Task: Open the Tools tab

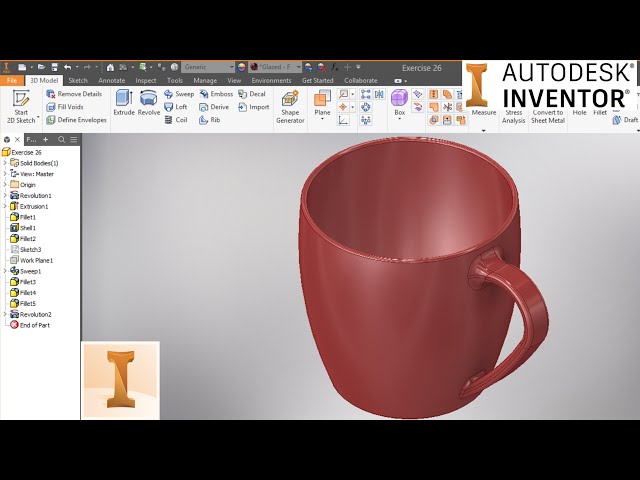Action: 175,80
